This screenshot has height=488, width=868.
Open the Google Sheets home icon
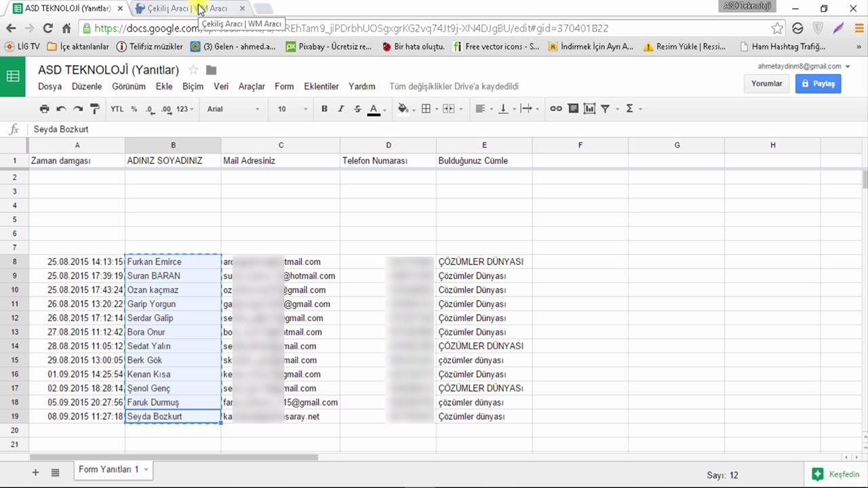click(x=13, y=77)
